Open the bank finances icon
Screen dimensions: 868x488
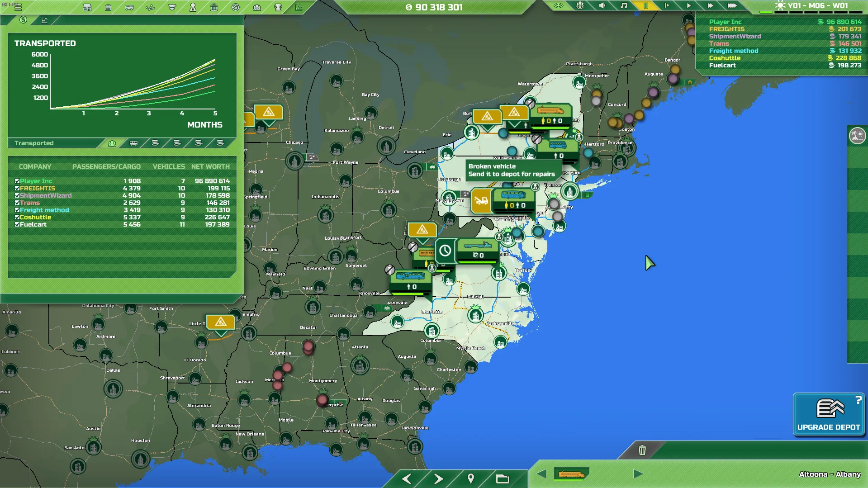[214, 7]
